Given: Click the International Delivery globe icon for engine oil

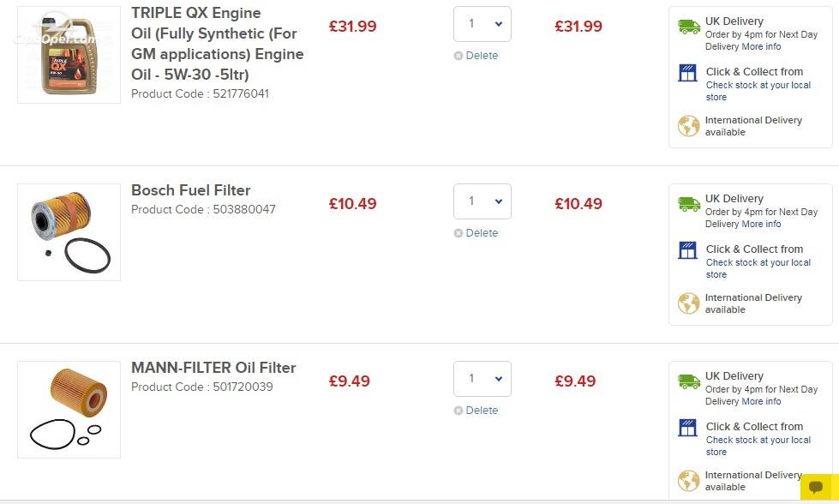Looking at the screenshot, I should click(689, 126).
